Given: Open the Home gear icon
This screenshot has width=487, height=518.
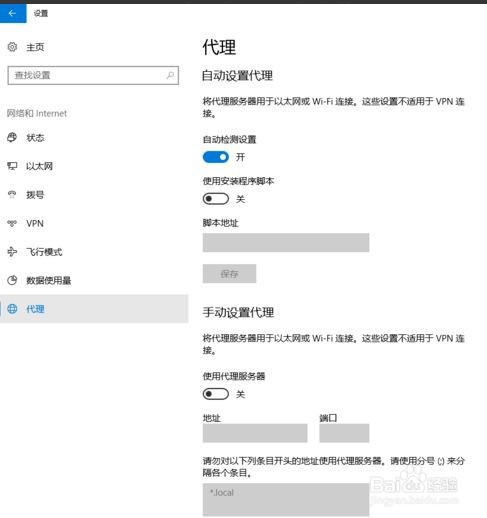Looking at the screenshot, I should (x=12, y=47).
